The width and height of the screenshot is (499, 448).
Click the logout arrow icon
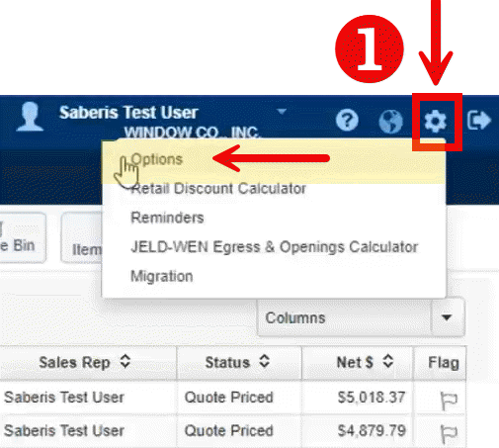pos(479,121)
